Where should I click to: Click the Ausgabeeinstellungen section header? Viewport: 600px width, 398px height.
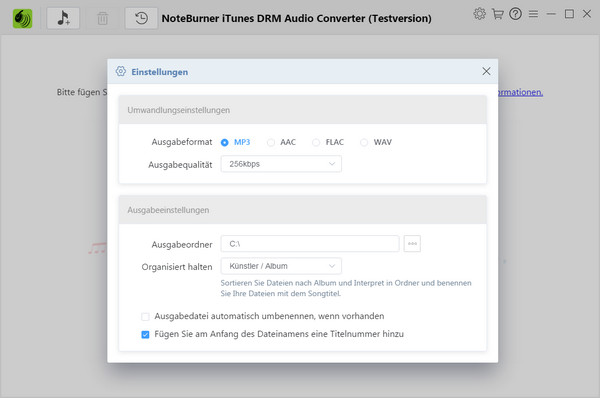(x=303, y=210)
